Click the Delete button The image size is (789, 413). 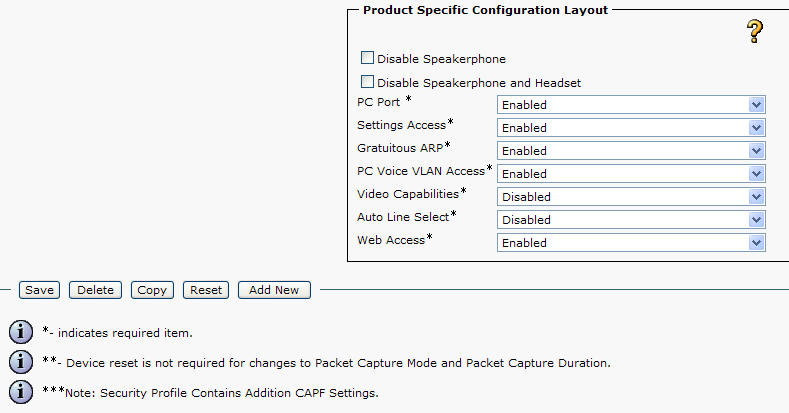coord(95,290)
